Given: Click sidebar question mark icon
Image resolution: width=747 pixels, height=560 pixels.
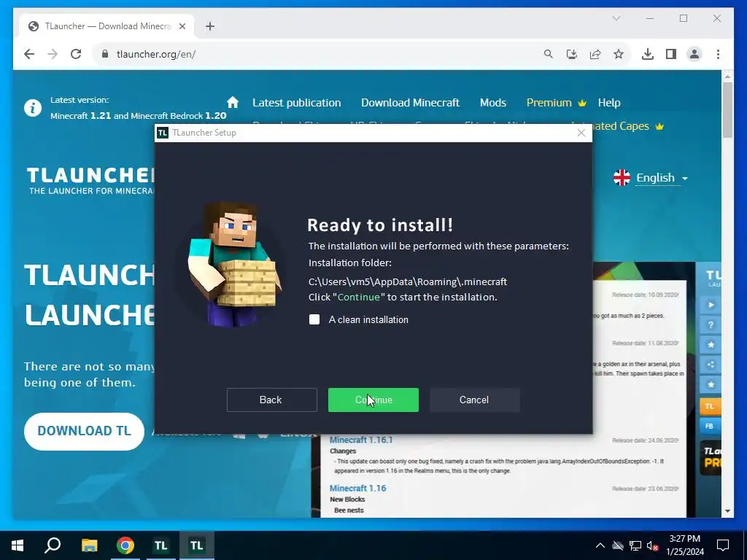Looking at the screenshot, I should 711,324.
